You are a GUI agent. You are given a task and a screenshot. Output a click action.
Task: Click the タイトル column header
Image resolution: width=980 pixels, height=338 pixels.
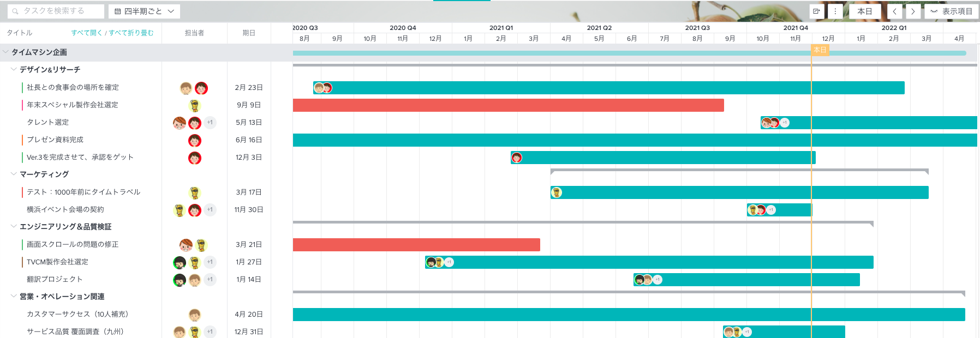pyautogui.click(x=20, y=33)
